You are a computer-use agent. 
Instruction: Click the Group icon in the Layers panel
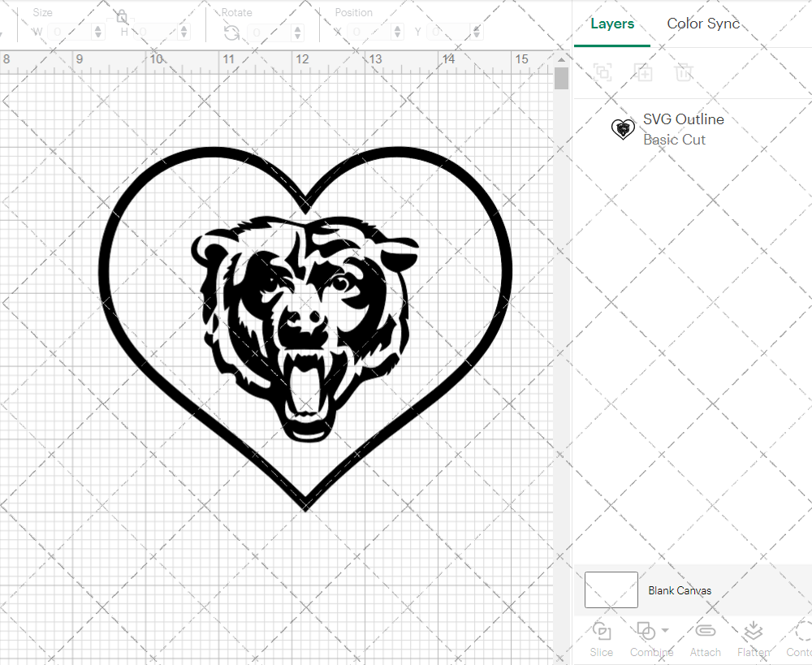[603, 72]
